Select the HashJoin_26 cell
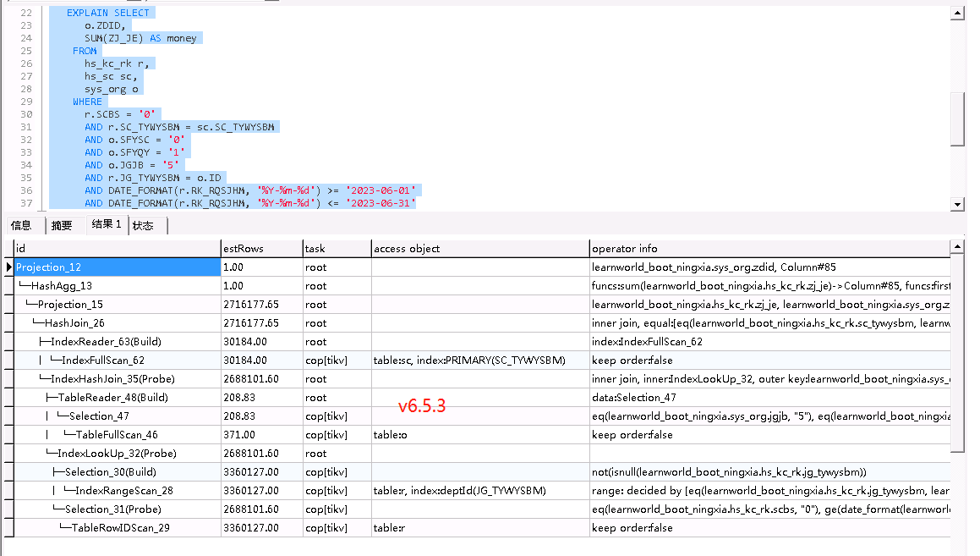This screenshot has height=556, width=980. 117,323
